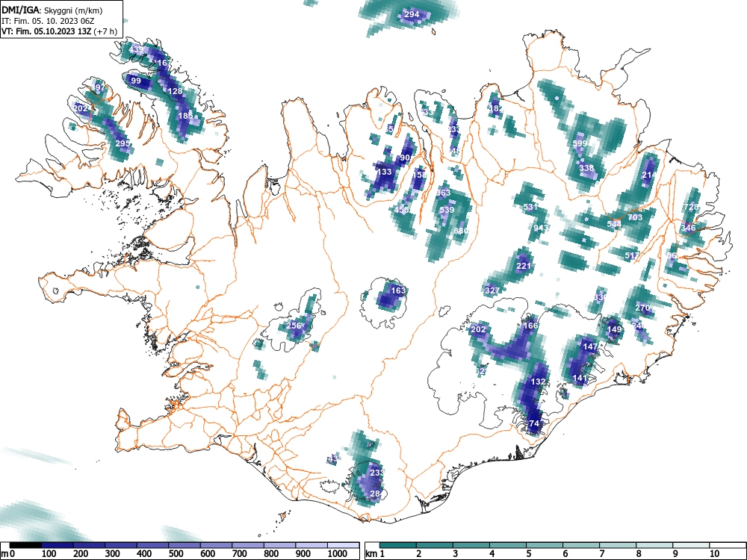
Task: Click the white legend swatch between km 9 and 10
Action: pyautogui.click(x=692, y=545)
